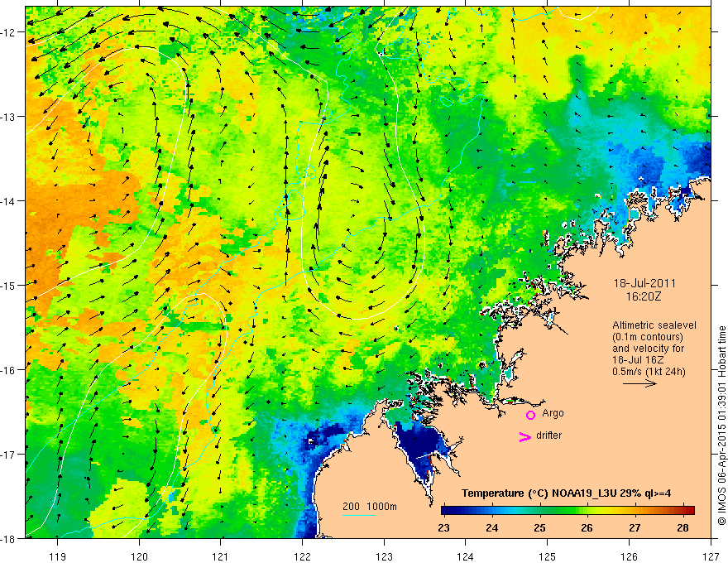Screen dimensions: 728x563
Task: Click the IMOS copyright timestamp text
Action: coord(721,425)
